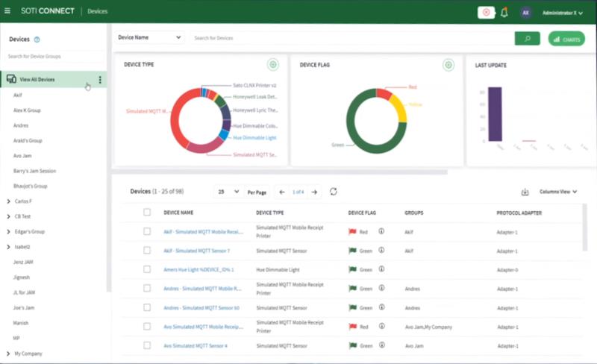Screen dimensions: 597x364
Task: Open the Columns View menu
Action: pos(557,192)
